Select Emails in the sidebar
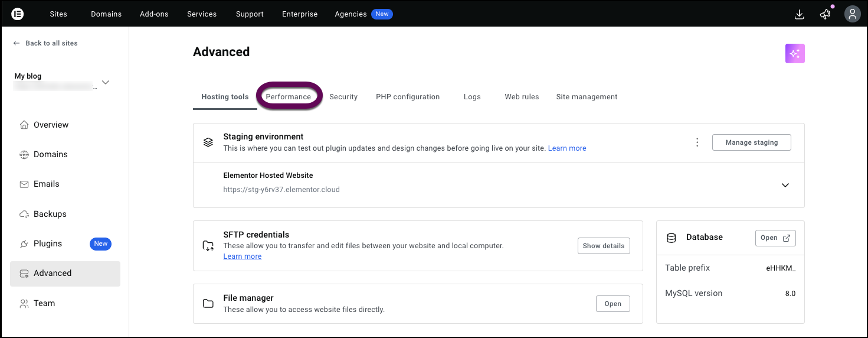The width and height of the screenshot is (868, 338). click(x=65, y=184)
